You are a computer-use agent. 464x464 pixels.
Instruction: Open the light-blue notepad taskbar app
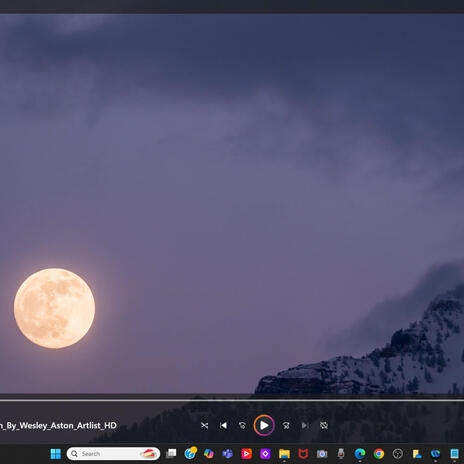point(454,454)
